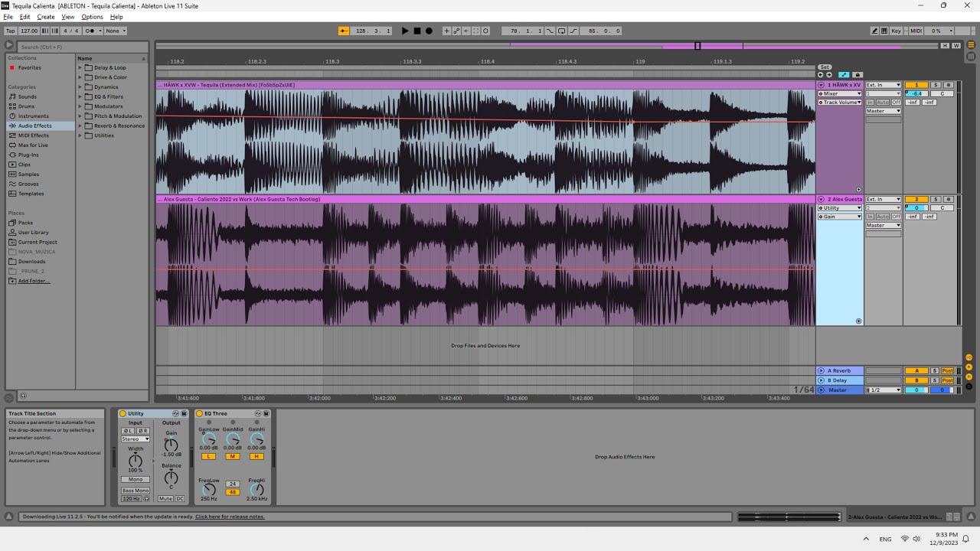Save Utility preset disk icon
Viewport: 980px width, 551px height.
pos(184,413)
